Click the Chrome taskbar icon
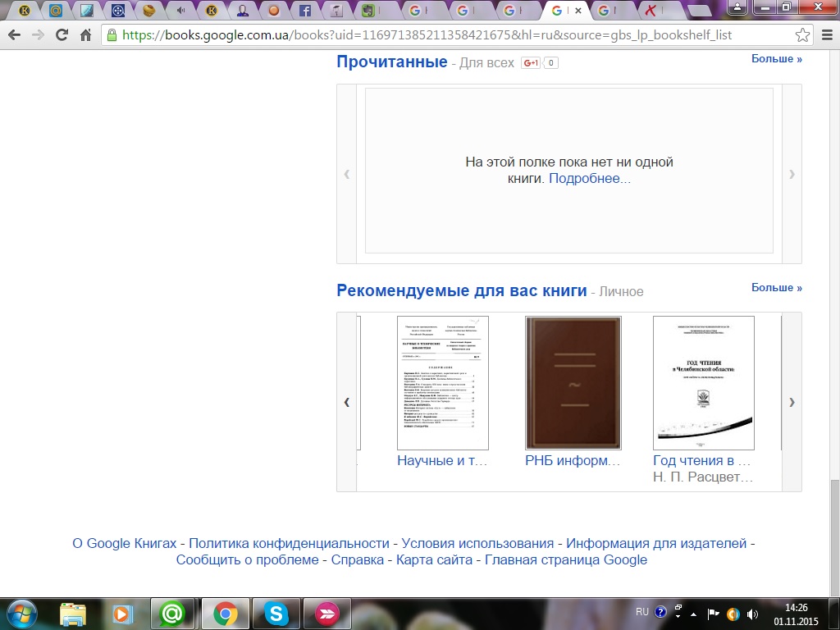Screen dimensions: 840x630 point(225,614)
